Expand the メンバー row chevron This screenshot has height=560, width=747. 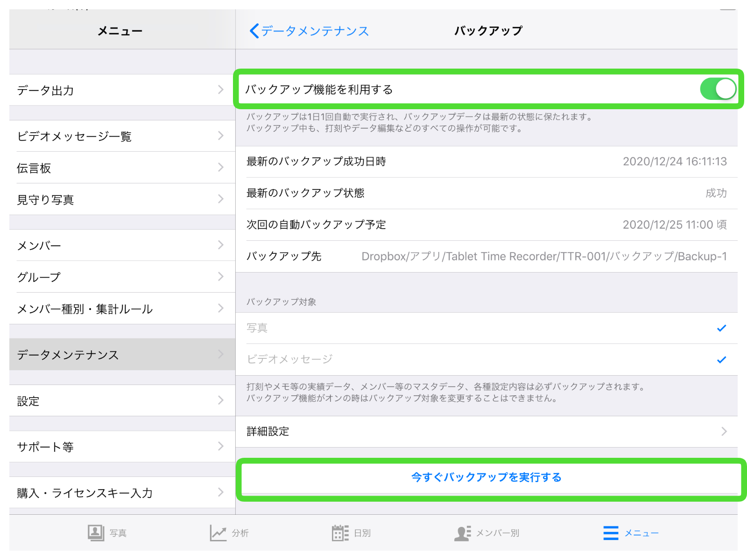(221, 245)
